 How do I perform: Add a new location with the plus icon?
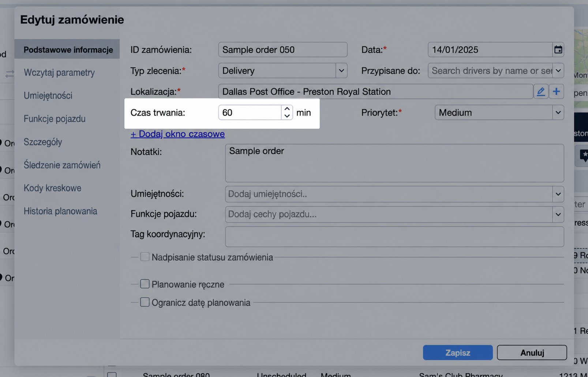[x=556, y=91]
